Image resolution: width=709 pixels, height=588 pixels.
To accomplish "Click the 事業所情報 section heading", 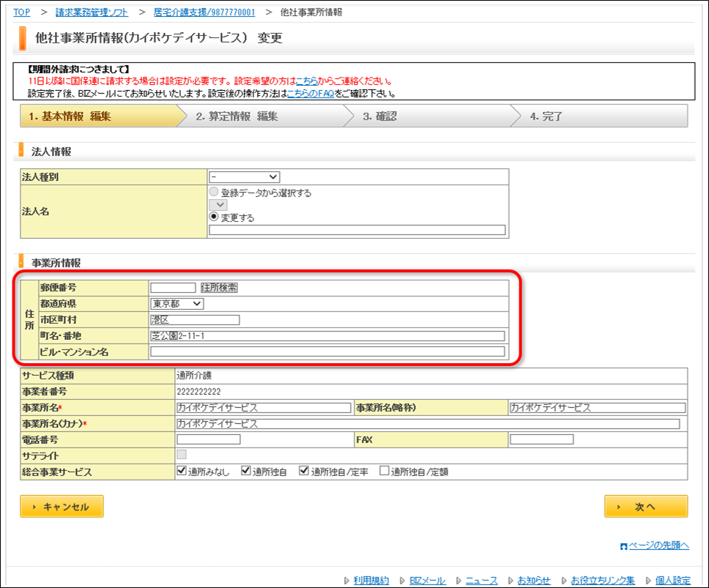I will 56,263.
